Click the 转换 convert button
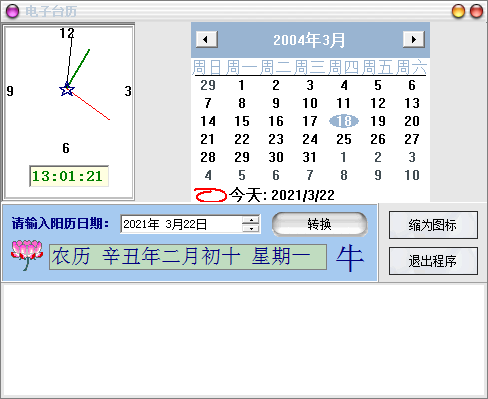Screen dimensions: 488x399 click(x=319, y=224)
